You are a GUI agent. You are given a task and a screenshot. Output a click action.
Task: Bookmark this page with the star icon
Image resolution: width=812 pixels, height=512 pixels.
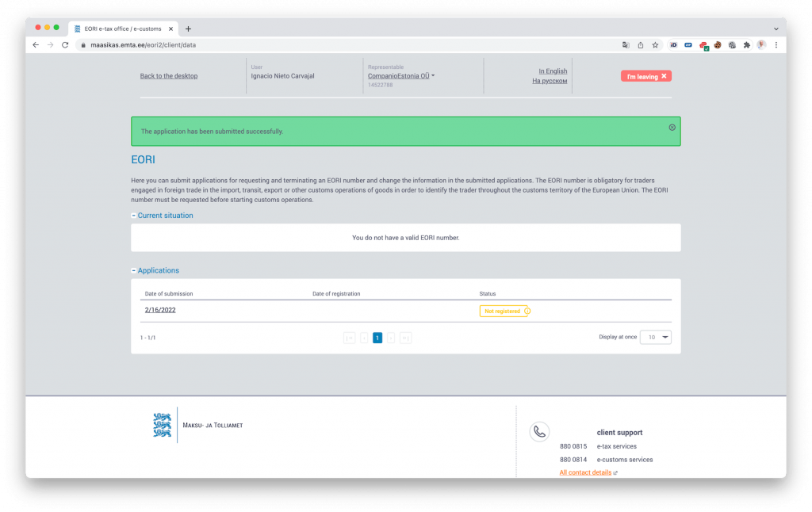point(655,45)
